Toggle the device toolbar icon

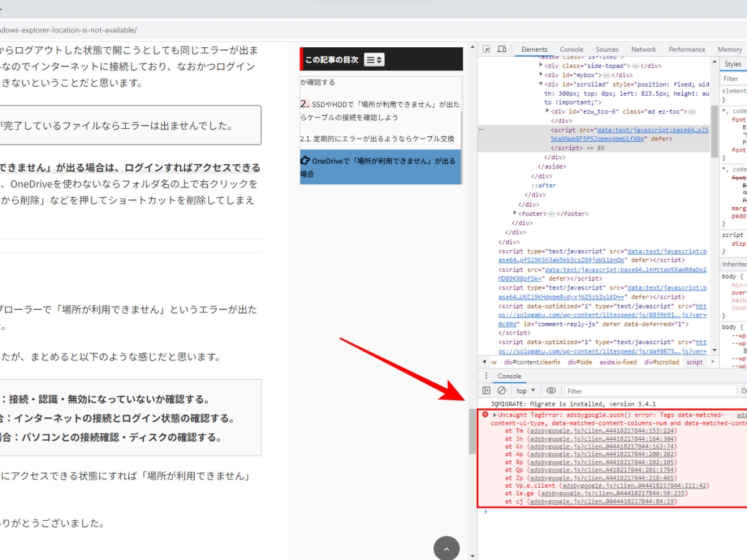[502, 49]
